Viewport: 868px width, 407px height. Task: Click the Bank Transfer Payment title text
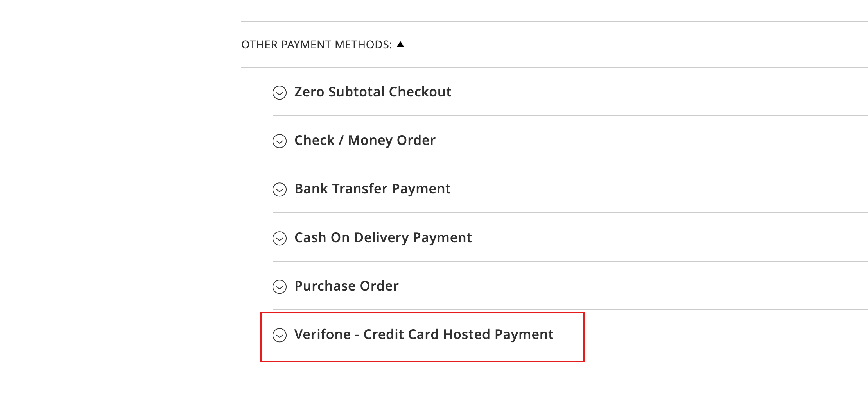372,189
